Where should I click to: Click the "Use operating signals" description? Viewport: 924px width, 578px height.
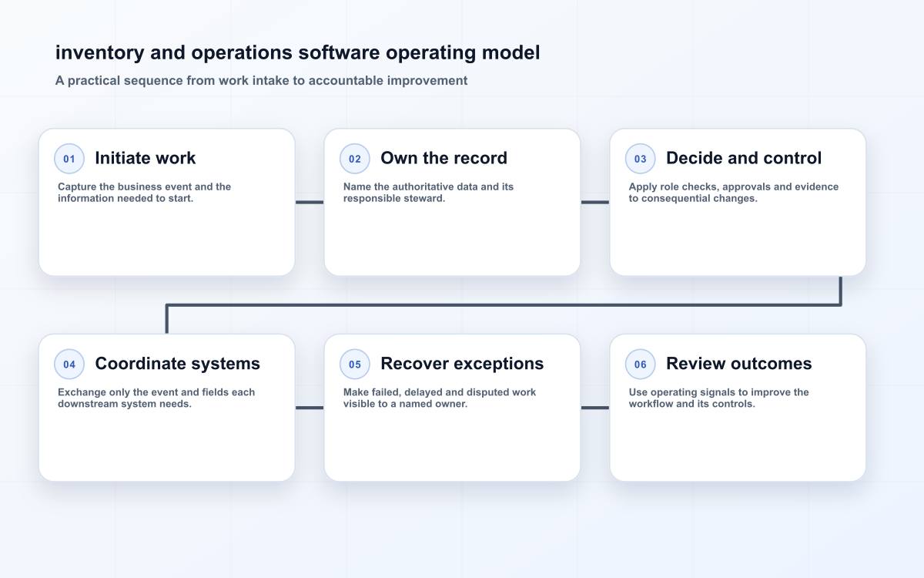[x=719, y=398]
